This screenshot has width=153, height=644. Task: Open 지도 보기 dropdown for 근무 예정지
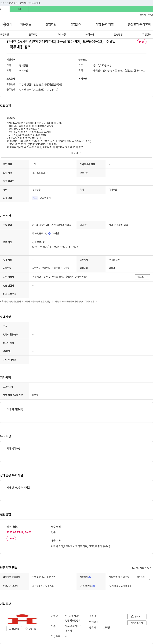142,277
